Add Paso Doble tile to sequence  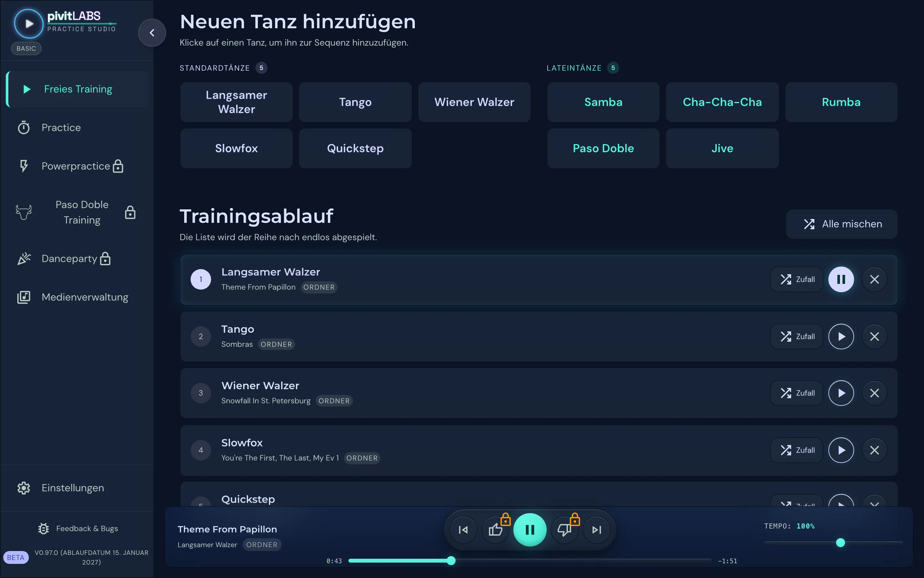(x=603, y=148)
